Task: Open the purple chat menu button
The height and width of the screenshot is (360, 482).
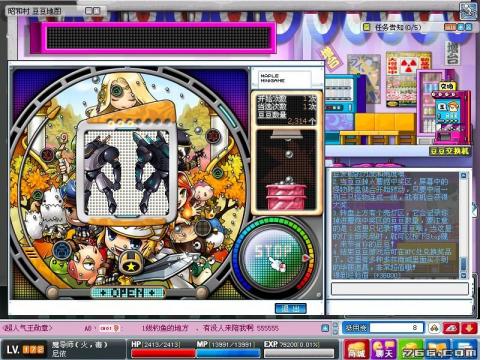Action: 384,350
